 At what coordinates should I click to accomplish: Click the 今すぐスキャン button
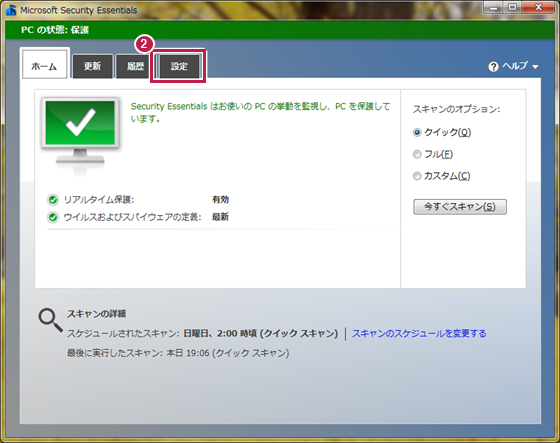460,207
